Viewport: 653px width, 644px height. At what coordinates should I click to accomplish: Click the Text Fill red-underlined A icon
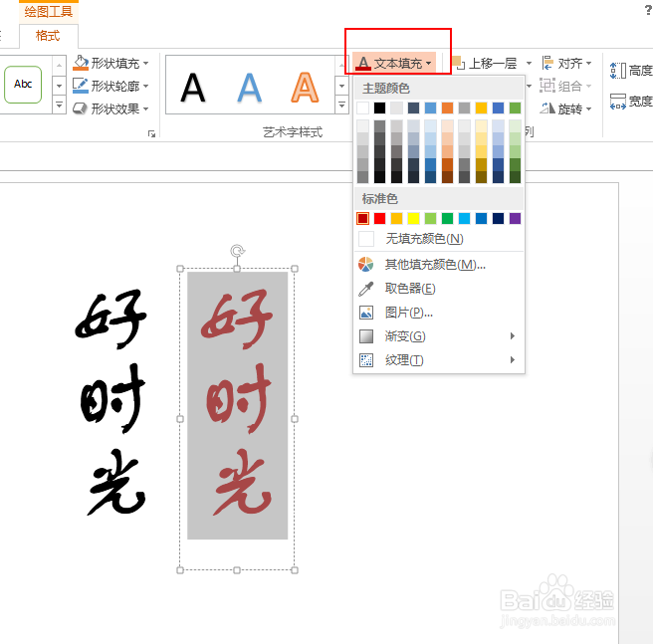coord(363,64)
